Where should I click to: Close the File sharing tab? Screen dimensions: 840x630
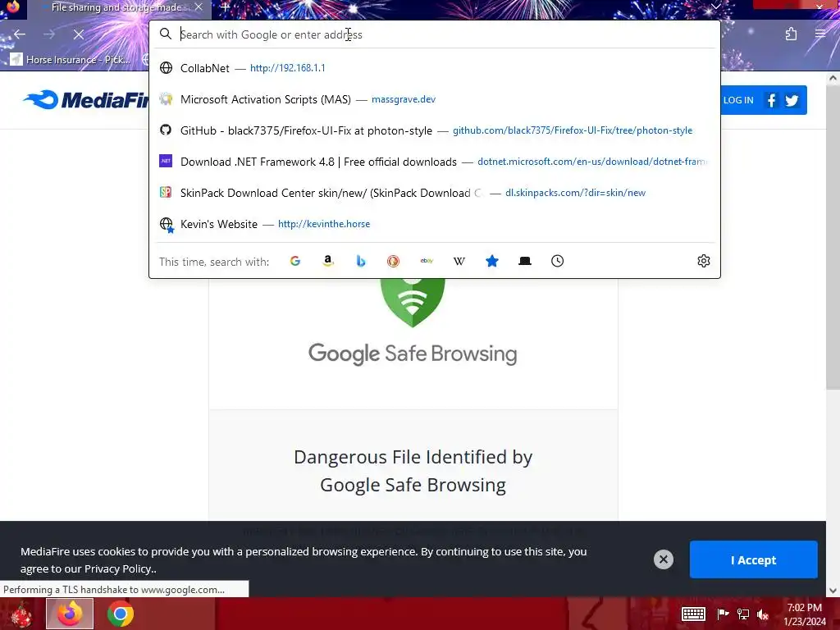[199, 7]
